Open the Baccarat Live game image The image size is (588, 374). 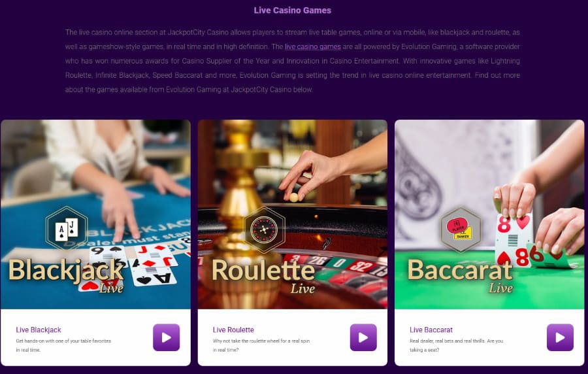(489, 214)
